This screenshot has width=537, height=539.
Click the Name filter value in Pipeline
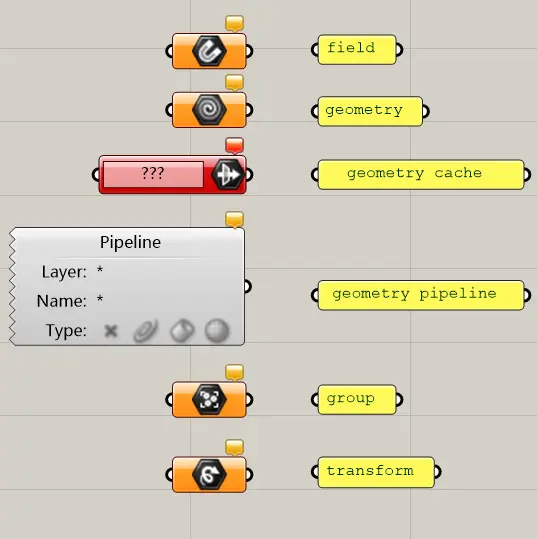(x=100, y=299)
